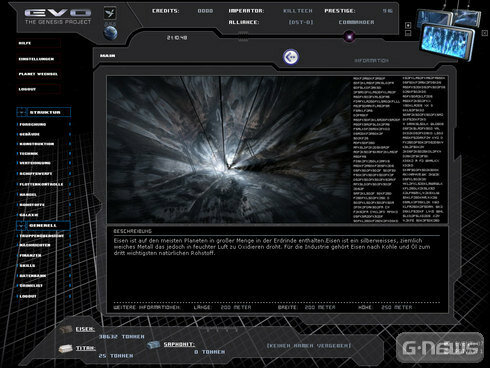This screenshot has height=368, width=490.
Task: Click the Eisen resource bar icon
Action: pos(66,329)
